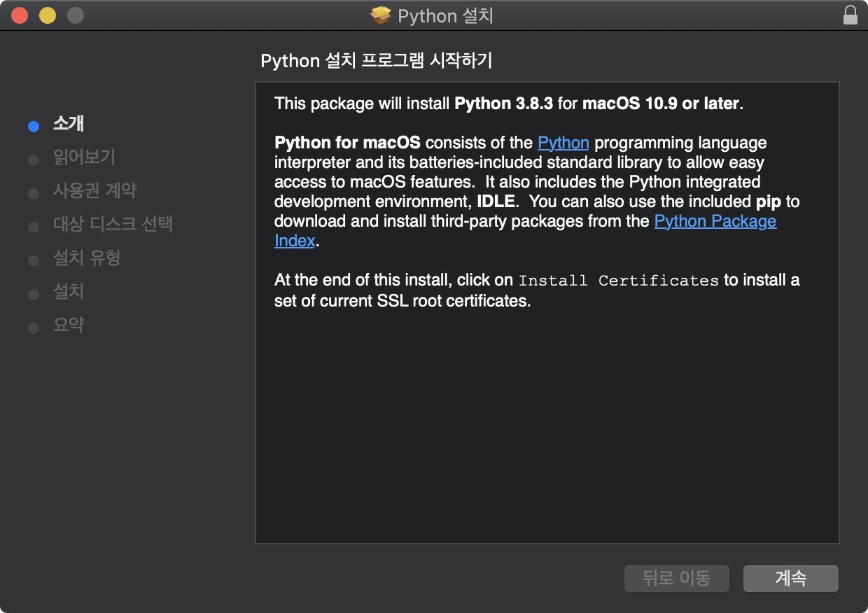Select the 읽어보기 step in sidebar
868x613 pixels.
[84, 157]
